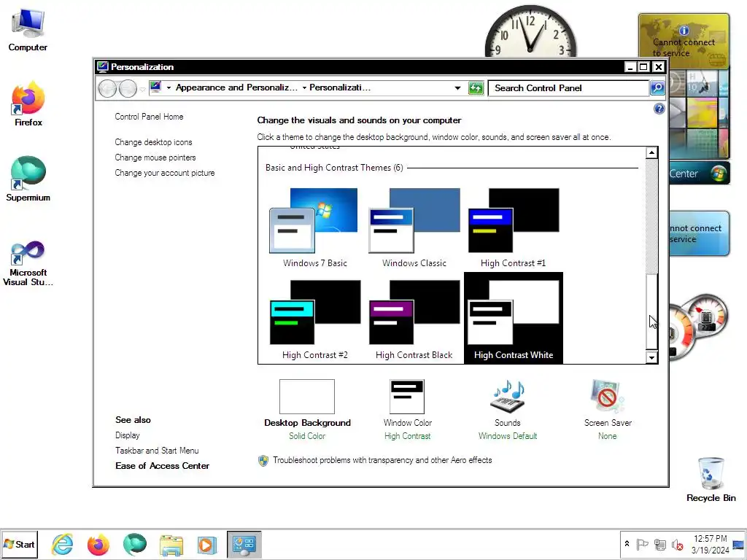
Task: Open Change mouse pointers link
Action: pos(155,157)
